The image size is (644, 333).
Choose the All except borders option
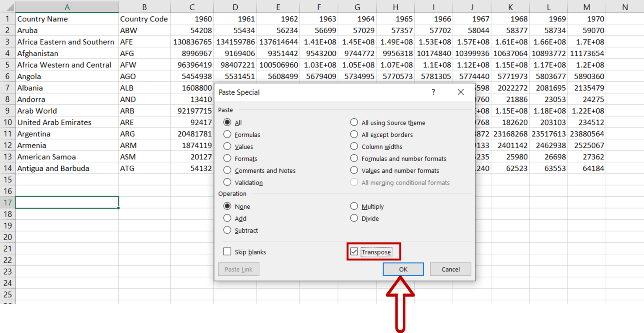click(354, 135)
